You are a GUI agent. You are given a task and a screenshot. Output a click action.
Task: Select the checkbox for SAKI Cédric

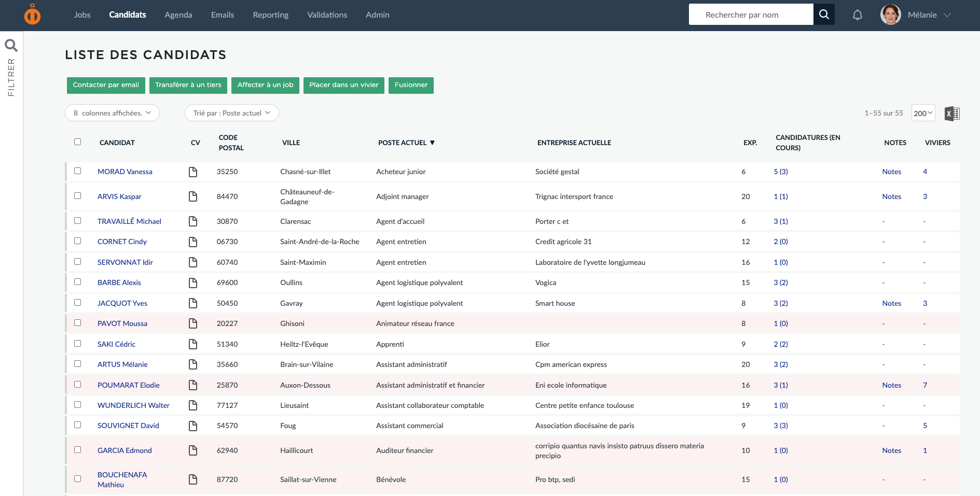[78, 343]
